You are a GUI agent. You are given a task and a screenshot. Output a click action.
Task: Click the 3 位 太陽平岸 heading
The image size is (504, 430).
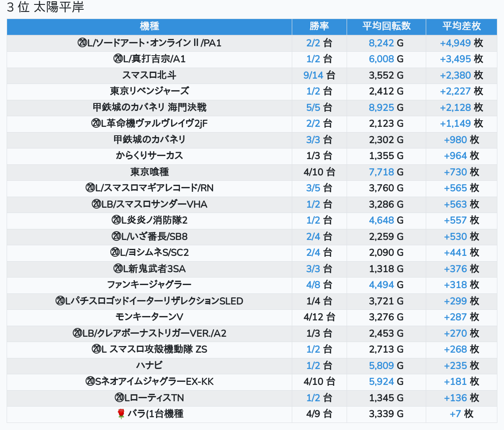[46, 7]
